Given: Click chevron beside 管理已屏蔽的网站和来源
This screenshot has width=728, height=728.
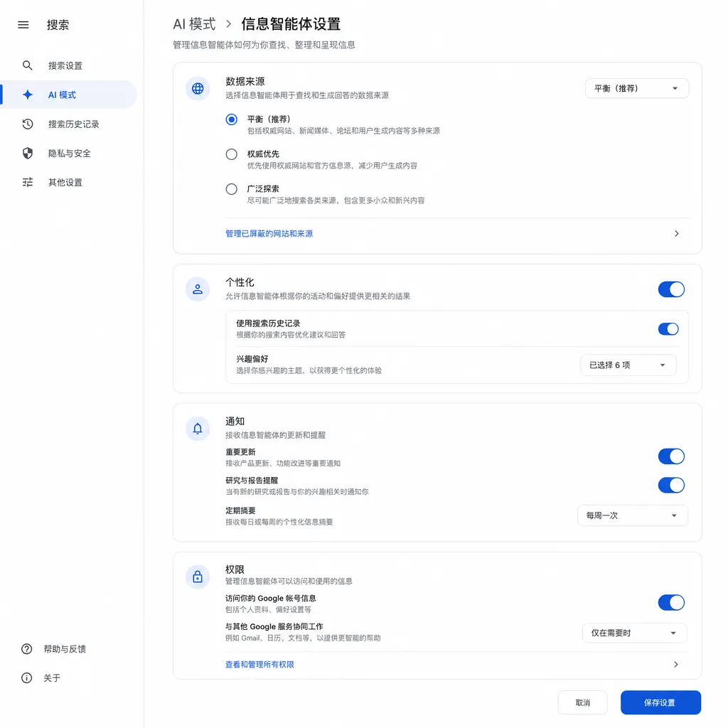Looking at the screenshot, I should tap(677, 233).
